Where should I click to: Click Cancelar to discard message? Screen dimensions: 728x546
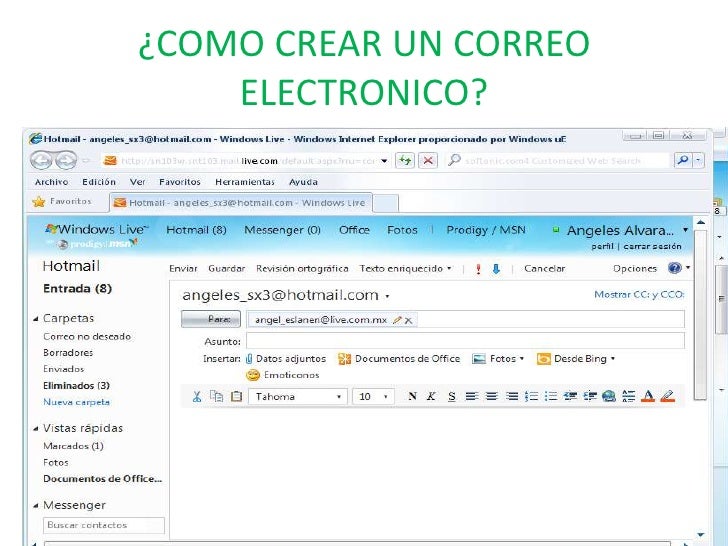tap(545, 268)
